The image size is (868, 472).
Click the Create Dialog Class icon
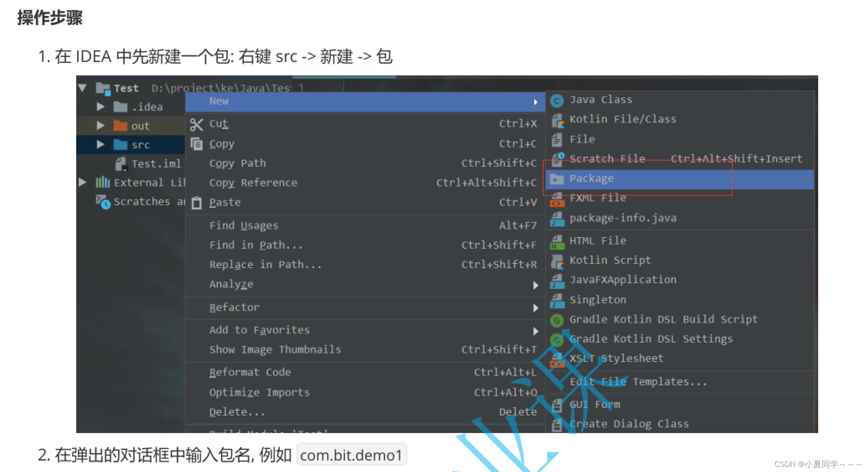pos(556,425)
